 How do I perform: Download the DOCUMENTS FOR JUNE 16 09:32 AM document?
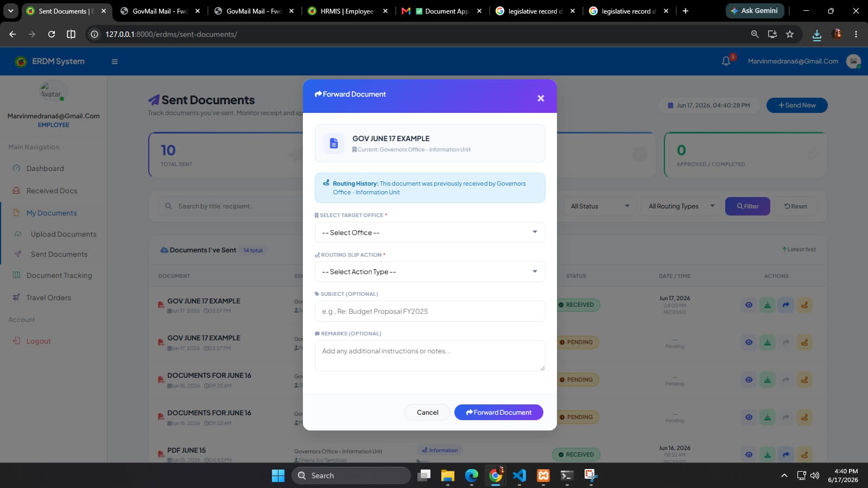(x=767, y=417)
